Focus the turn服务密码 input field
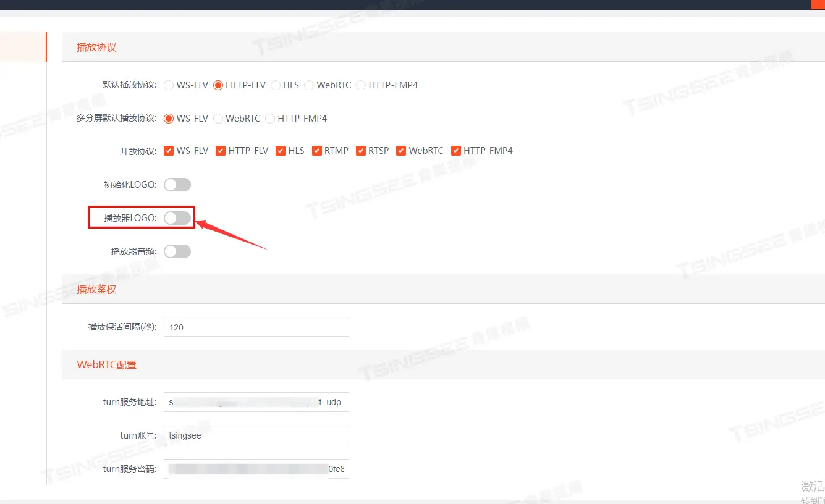825x504 pixels. 256,469
